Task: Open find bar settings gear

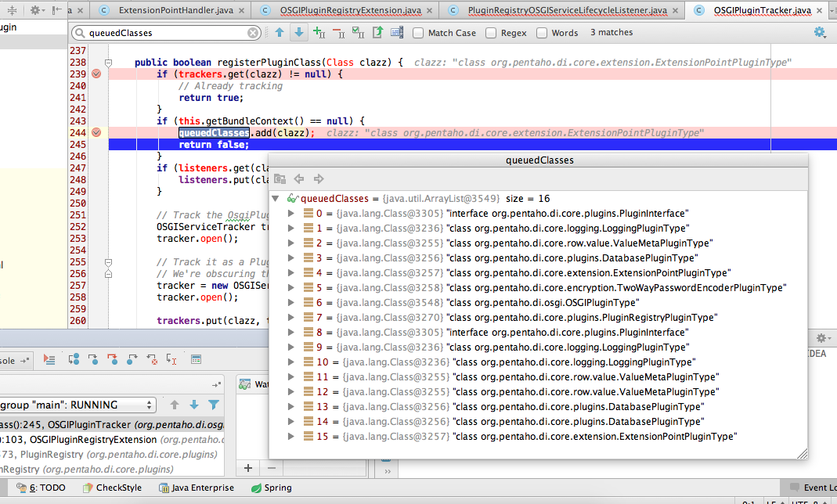Action: (820, 33)
